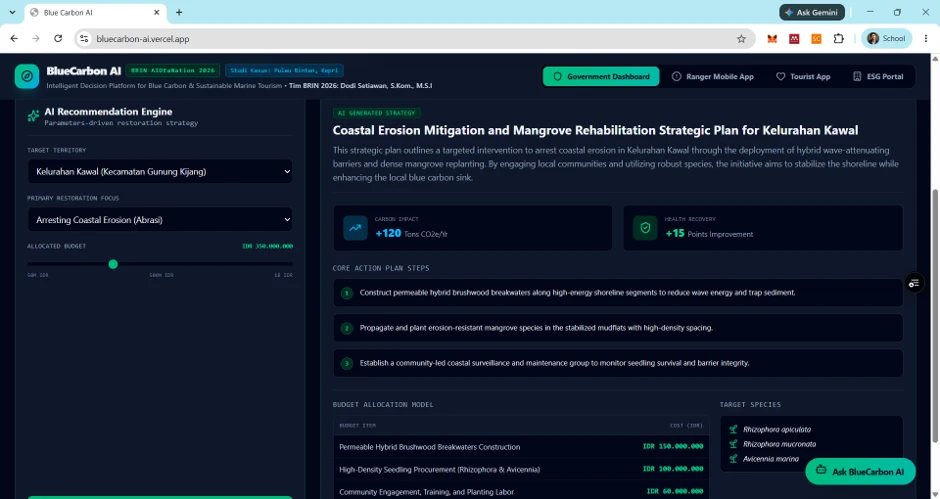The height and width of the screenshot is (499, 940).
Task: Select the Blue Carbon AI browser tab
Action: pyautogui.click(x=95, y=12)
